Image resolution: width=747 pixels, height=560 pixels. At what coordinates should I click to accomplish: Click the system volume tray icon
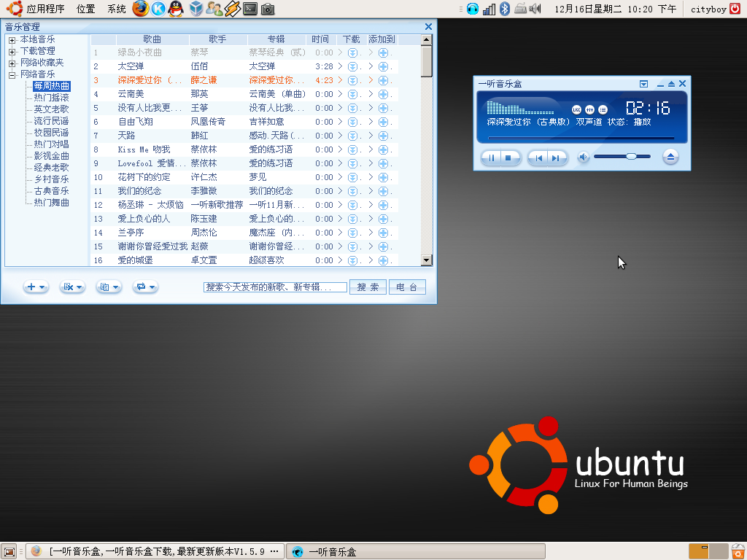pos(535,9)
